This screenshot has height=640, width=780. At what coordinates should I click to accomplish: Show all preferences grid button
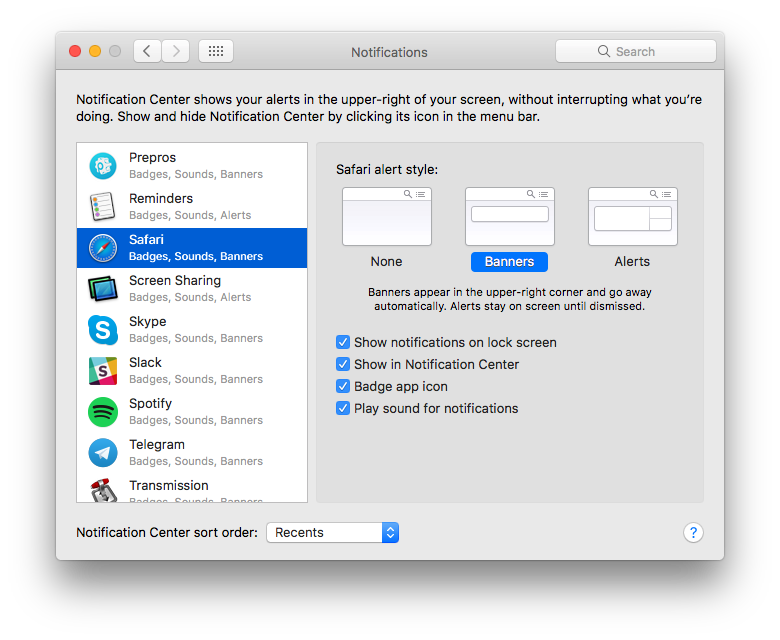(216, 51)
